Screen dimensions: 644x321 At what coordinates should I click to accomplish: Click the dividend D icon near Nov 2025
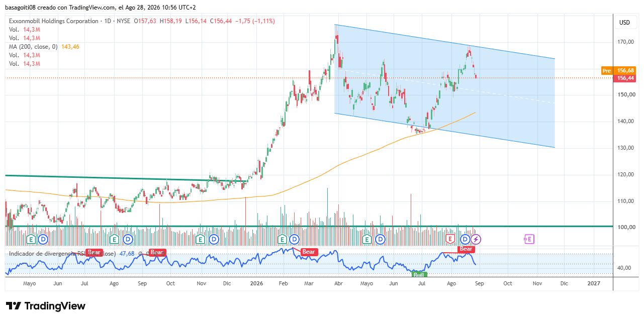(214, 239)
